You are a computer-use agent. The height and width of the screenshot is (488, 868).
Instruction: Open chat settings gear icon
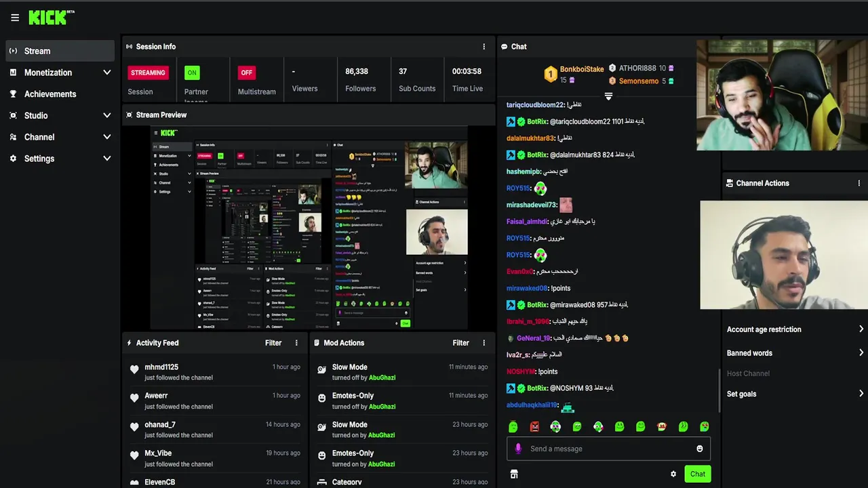tap(673, 474)
